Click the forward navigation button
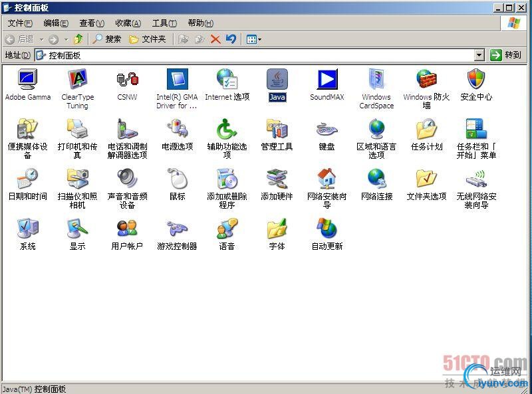Screen dimensions: 532x394 [53, 39]
